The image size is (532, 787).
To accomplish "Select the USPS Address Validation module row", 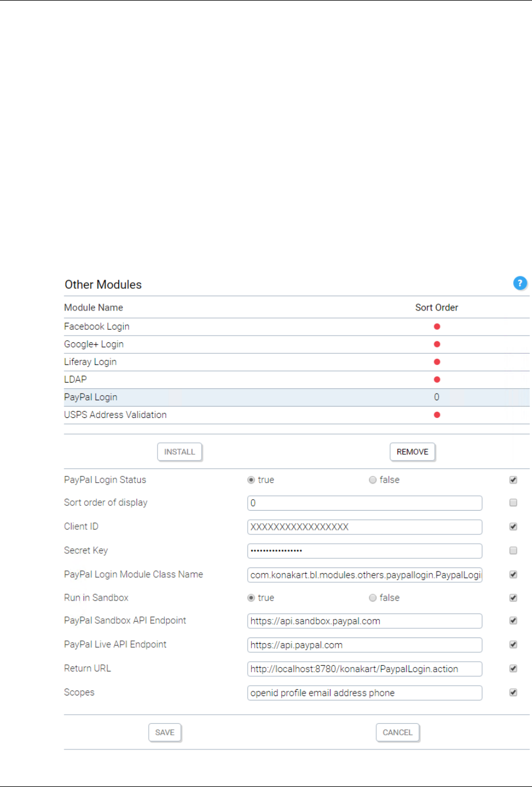I will coord(297,415).
